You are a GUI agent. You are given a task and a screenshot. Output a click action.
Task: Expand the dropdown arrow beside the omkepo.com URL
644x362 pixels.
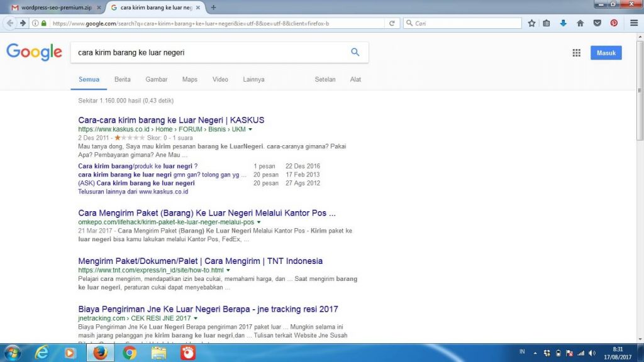pyautogui.click(x=258, y=222)
